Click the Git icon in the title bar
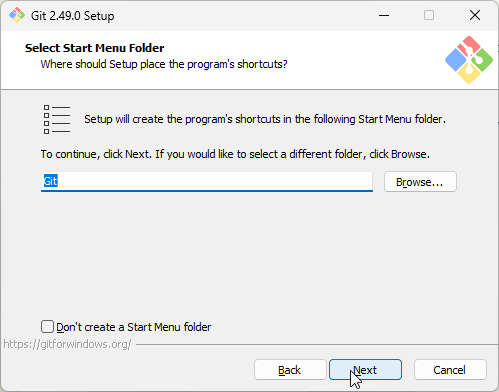 click(x=17, y=15)
